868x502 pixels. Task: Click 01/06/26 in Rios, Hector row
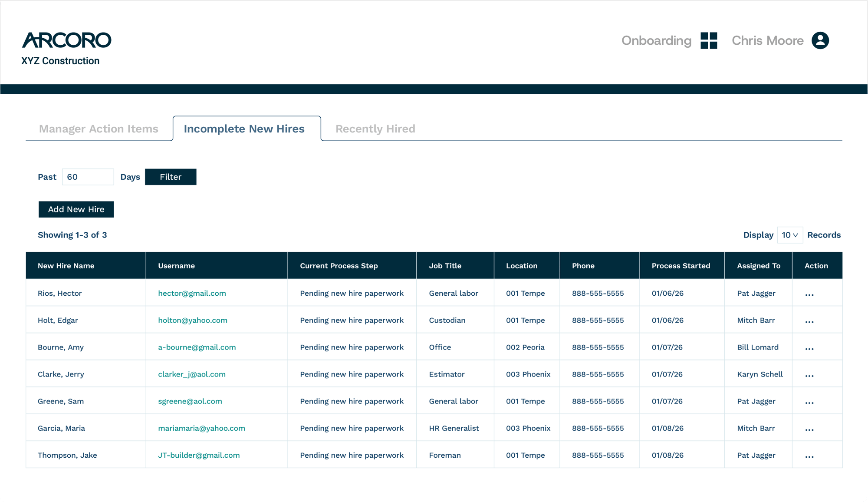click(667, 293)
